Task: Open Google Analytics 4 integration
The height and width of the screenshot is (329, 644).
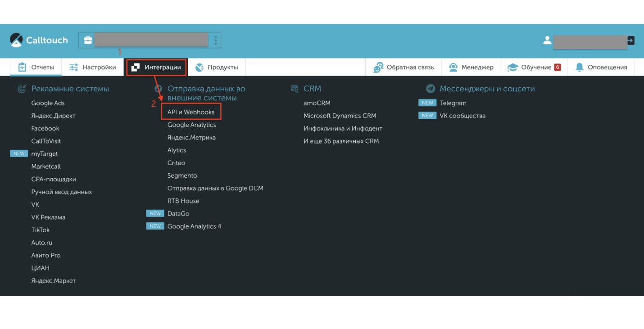Action: (195, 226)
